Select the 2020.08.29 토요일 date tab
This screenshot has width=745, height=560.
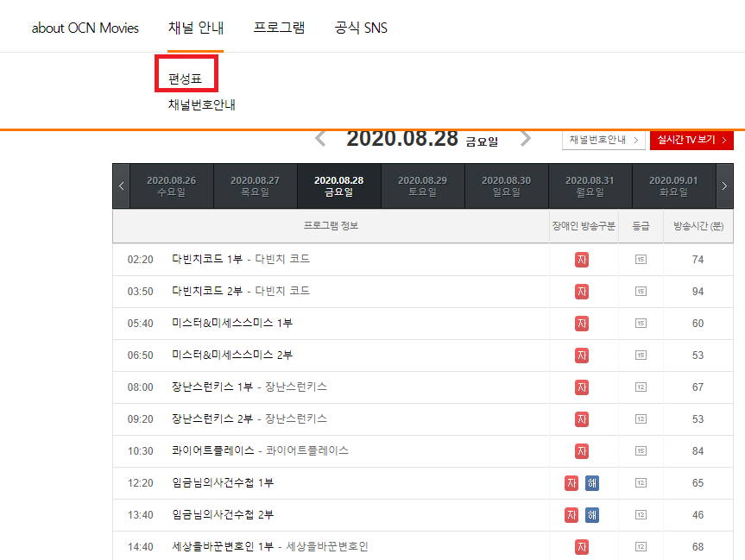422,186
